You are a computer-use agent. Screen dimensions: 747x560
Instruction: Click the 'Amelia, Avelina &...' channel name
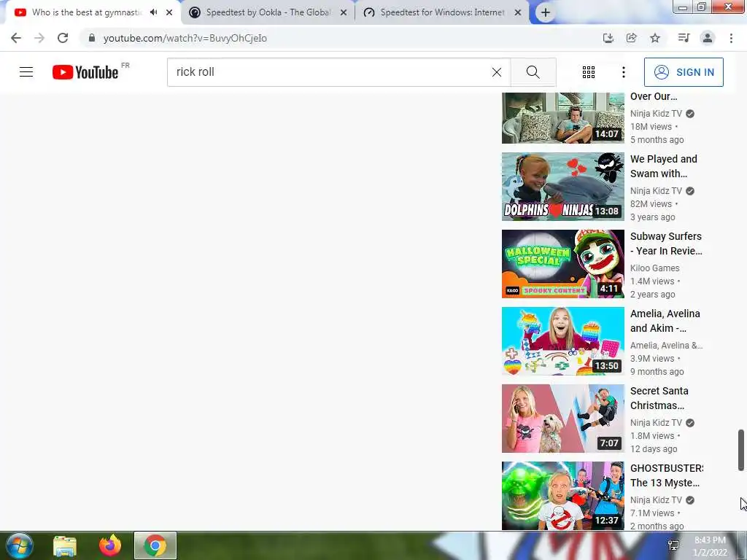pyautogui.click(x=667, y=345)
